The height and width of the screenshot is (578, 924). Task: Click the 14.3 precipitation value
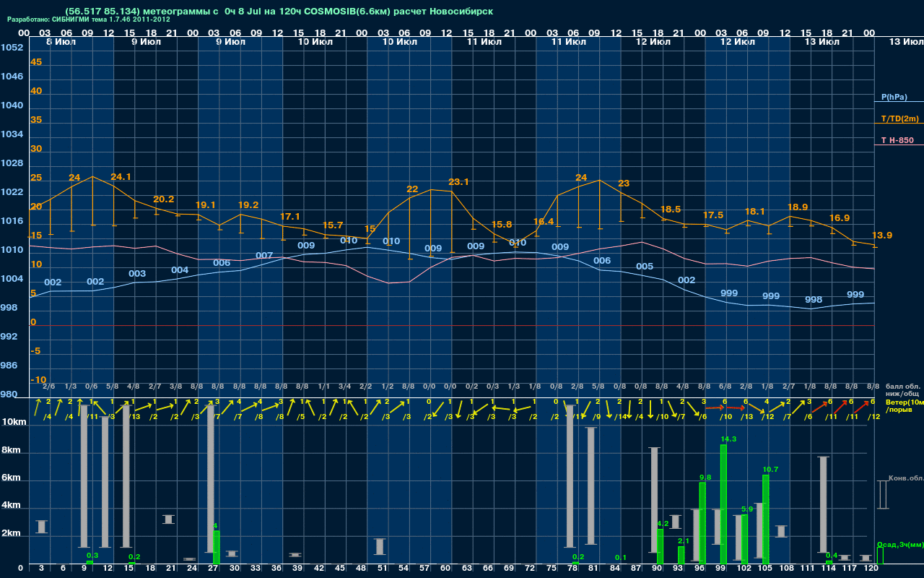point(728,439)
